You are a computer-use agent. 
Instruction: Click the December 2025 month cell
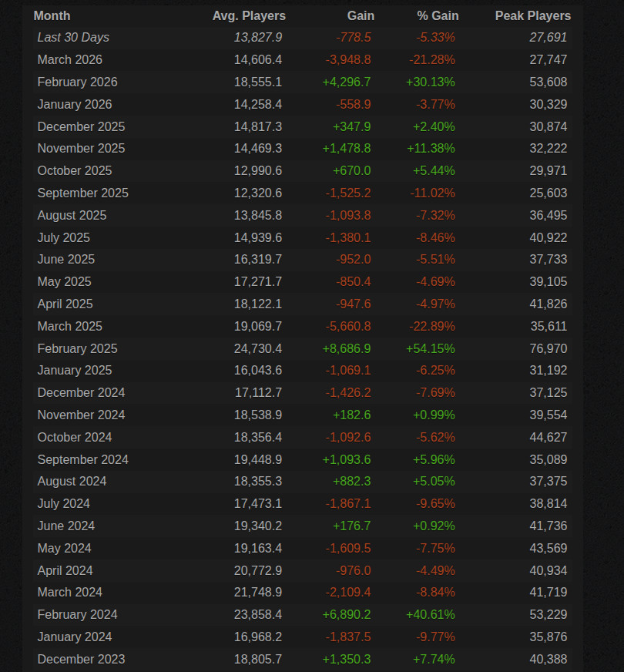(82, 127)
